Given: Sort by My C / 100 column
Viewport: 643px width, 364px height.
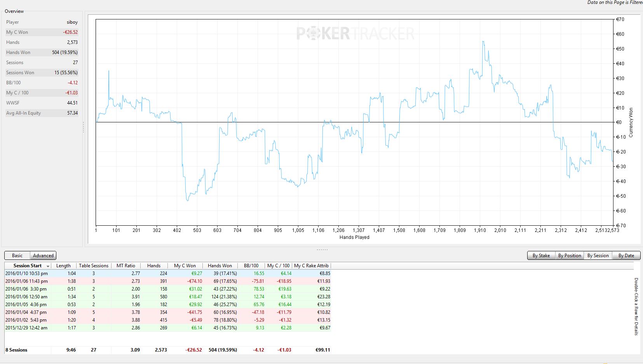Looking at the screenshot, I should point(279,266).
